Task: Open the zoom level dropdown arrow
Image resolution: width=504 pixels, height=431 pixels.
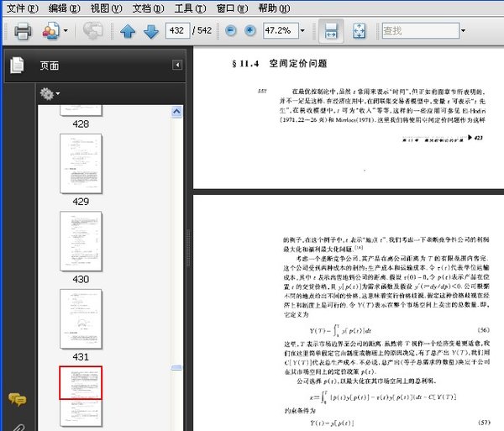Action: tap(302, 31)
